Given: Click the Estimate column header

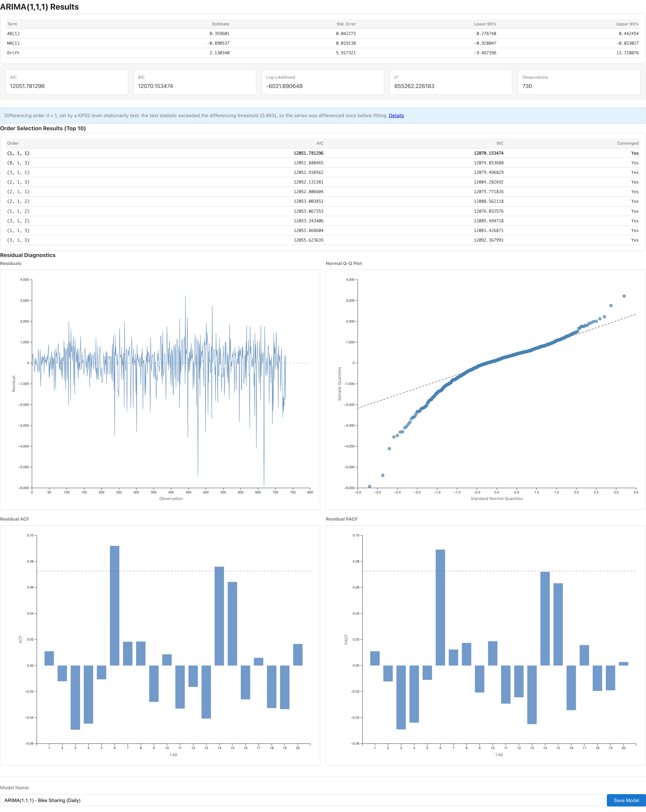Looking at the screenshot, I should pos(221,24).
